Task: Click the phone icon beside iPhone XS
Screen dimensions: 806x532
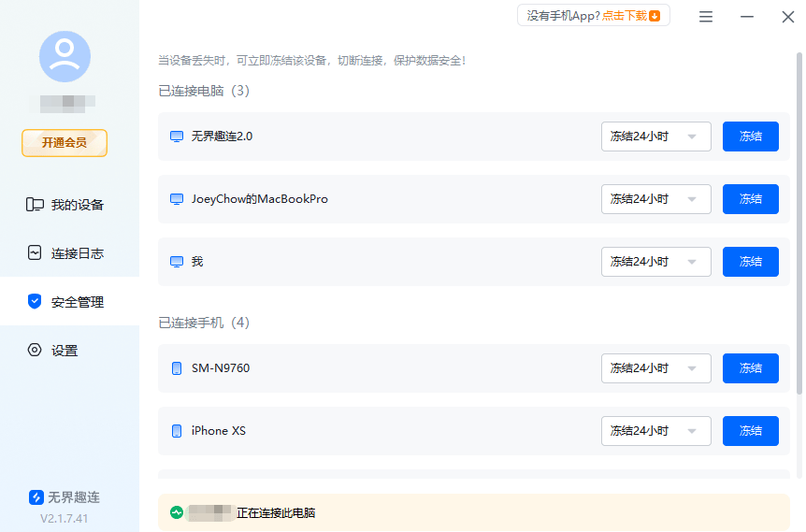Action: click(177, 431)
